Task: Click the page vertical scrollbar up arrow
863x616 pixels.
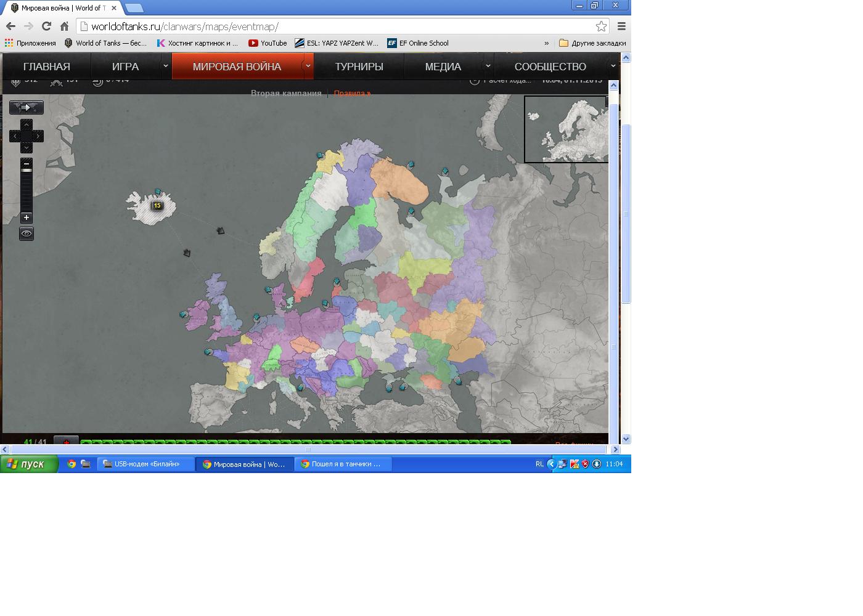Action: (x=626, y=57)
